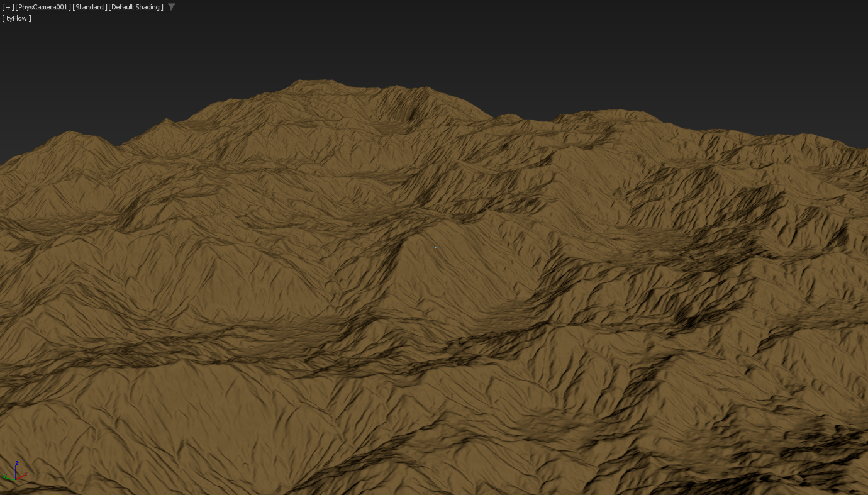Click the rounded peak on the left horizon

(74, 137)
